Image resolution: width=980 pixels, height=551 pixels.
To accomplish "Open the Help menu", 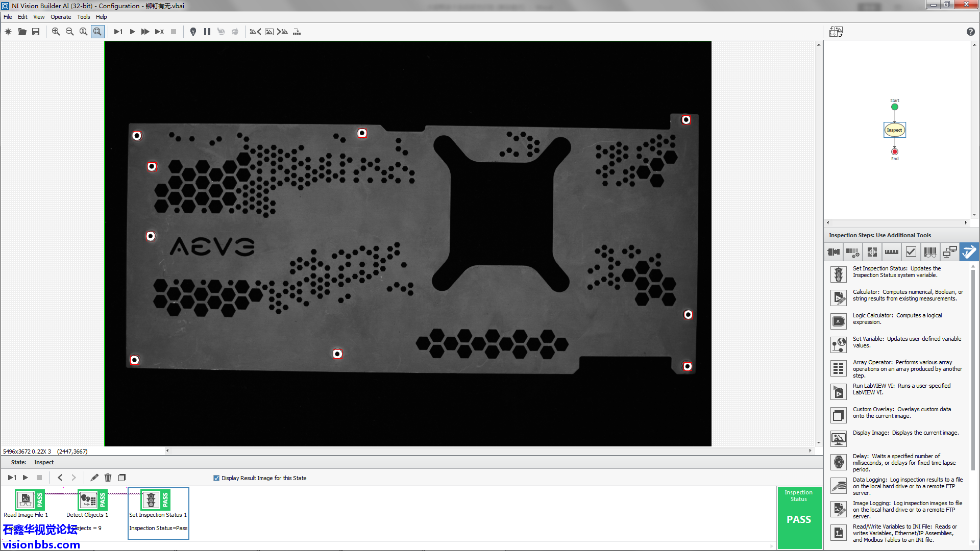I will coord(101,17).
